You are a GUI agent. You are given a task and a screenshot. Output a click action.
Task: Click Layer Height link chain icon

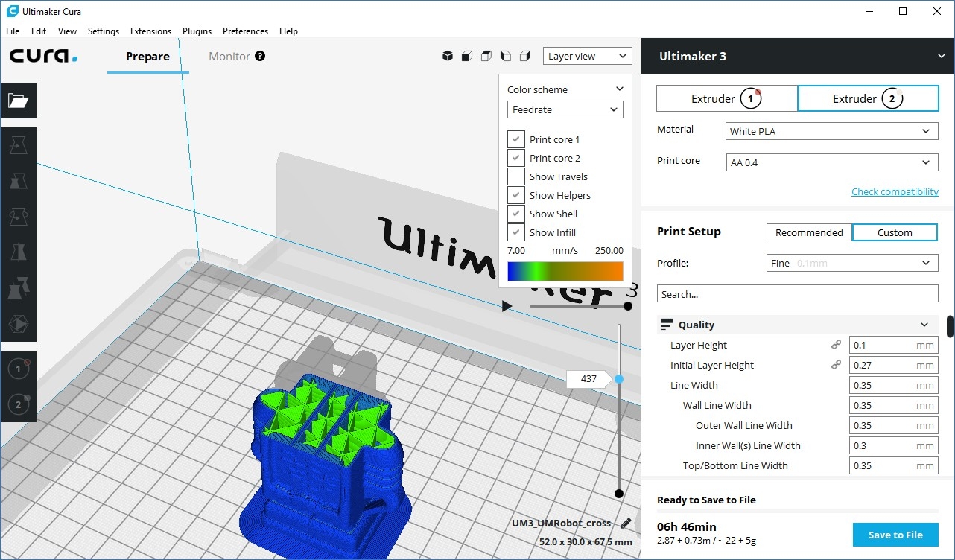click(836, 345)
